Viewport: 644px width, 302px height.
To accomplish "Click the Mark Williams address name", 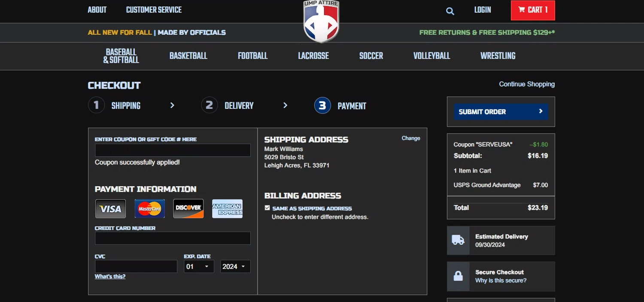I will click(x=283, y=149).
